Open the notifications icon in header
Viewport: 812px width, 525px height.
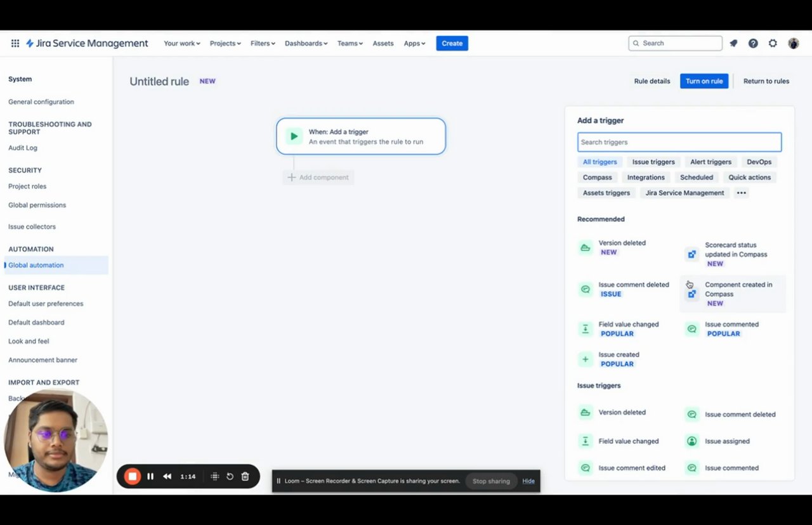(733, 43)
